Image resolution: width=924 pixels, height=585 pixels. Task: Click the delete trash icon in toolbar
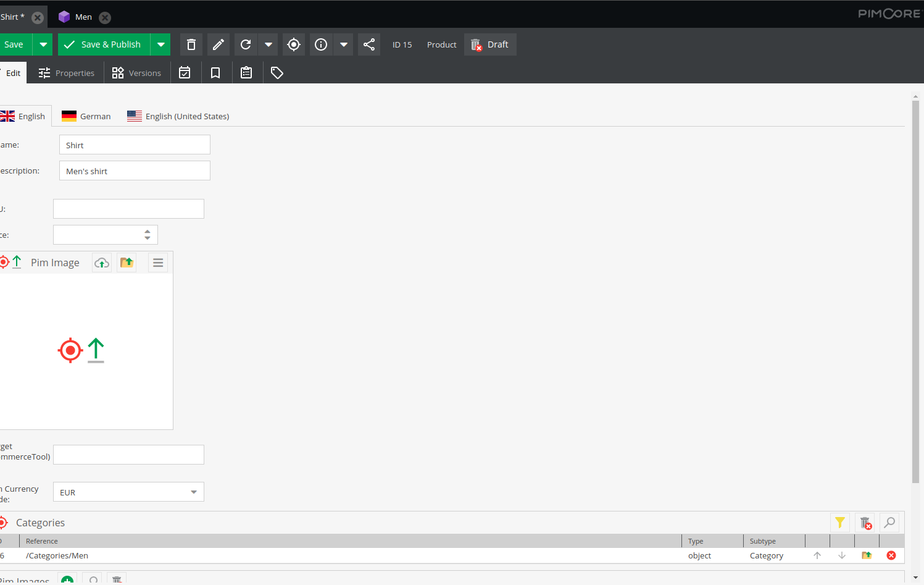191,44
